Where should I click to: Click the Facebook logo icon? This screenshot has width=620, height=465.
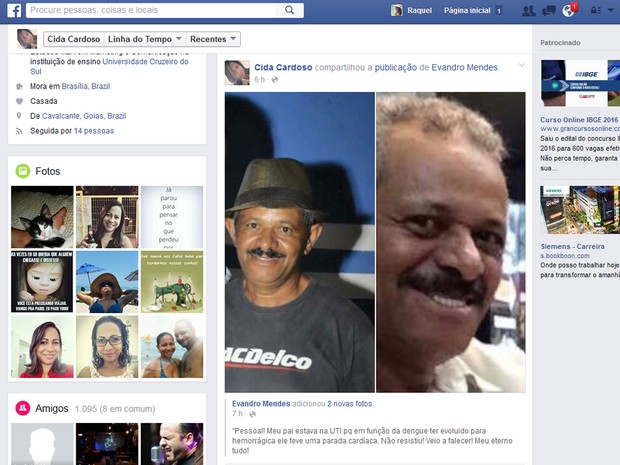pos(16,10)
